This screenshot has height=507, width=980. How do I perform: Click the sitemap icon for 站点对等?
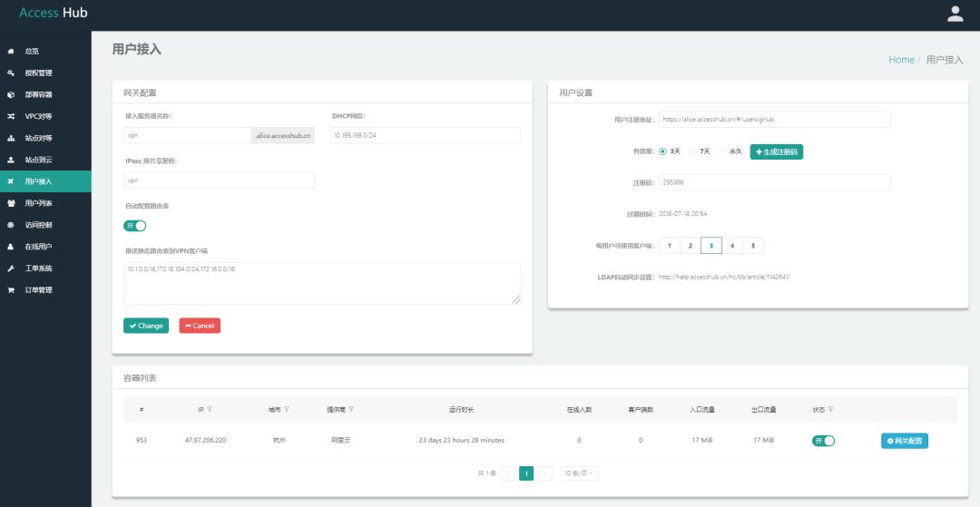tap(11, 138)
